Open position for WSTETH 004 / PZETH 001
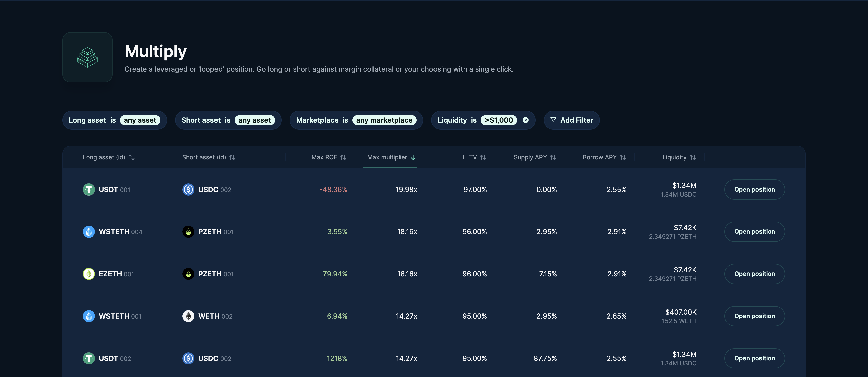Viewport: 868px width, 377px height. [754, 232]
